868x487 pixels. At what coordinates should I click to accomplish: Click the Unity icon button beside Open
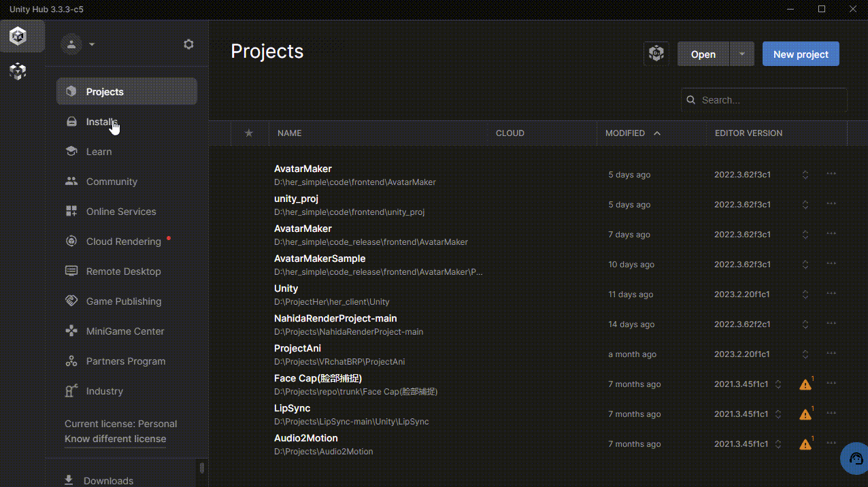coord(656,54)
